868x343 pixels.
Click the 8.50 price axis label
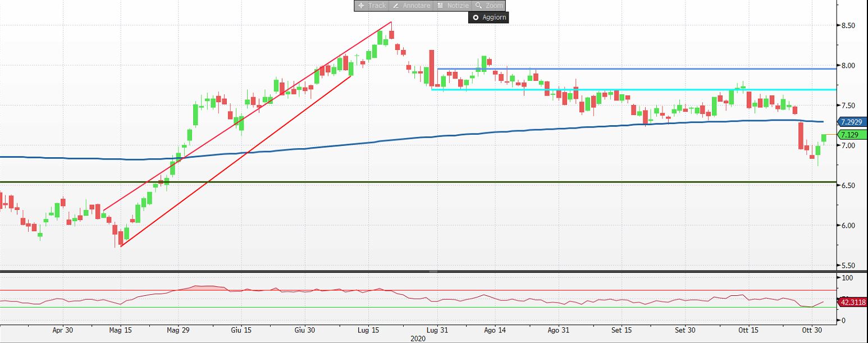pyautogui.click(x=848, y=26)
